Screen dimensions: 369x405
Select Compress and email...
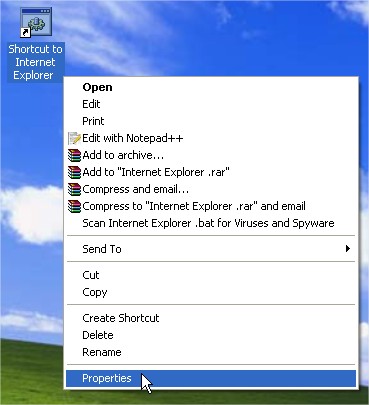click(x=211, y=189)
